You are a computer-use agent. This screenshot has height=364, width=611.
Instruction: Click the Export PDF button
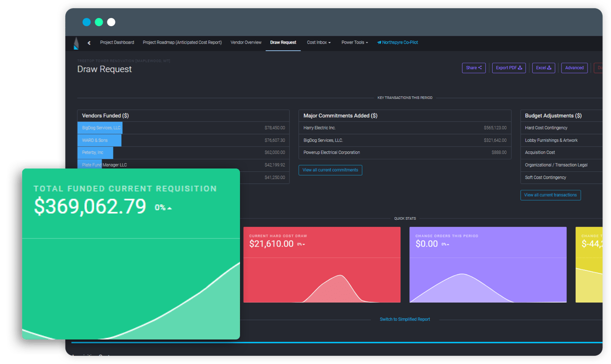click(x=509, y=68)
